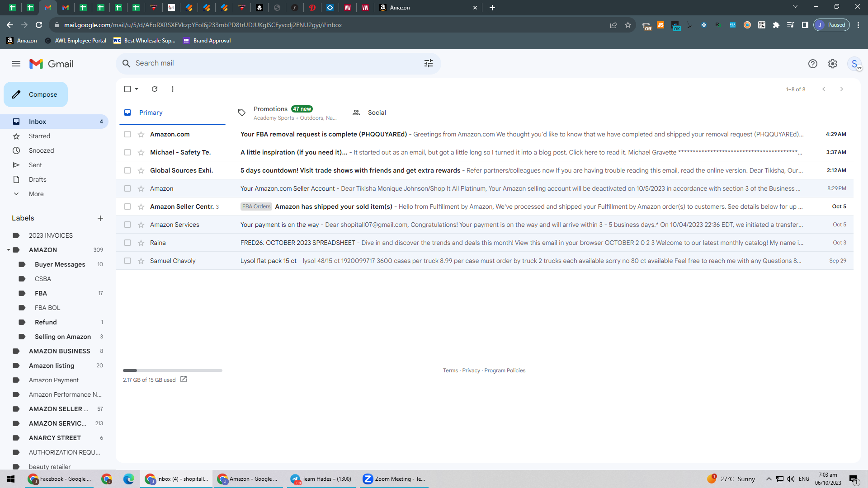Star the Amazon Services payment email

141,225
